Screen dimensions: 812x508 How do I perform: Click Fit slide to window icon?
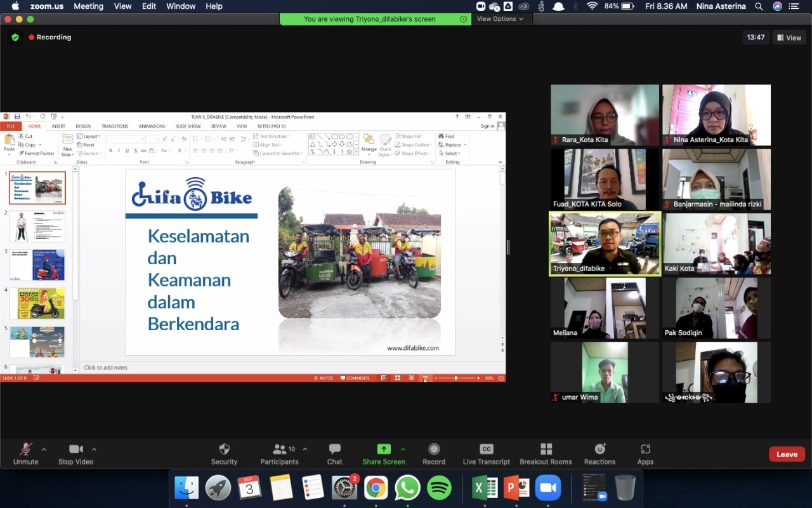coord(501,378)
